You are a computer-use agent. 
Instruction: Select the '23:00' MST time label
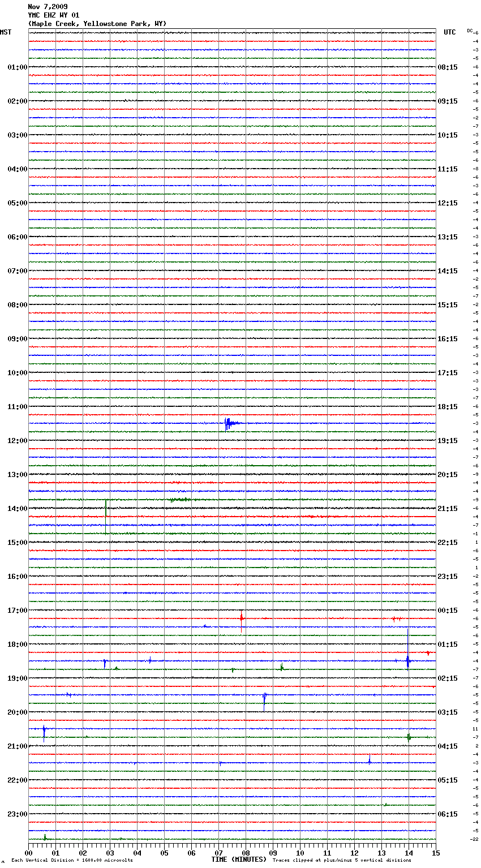click(x=18, y=814)
